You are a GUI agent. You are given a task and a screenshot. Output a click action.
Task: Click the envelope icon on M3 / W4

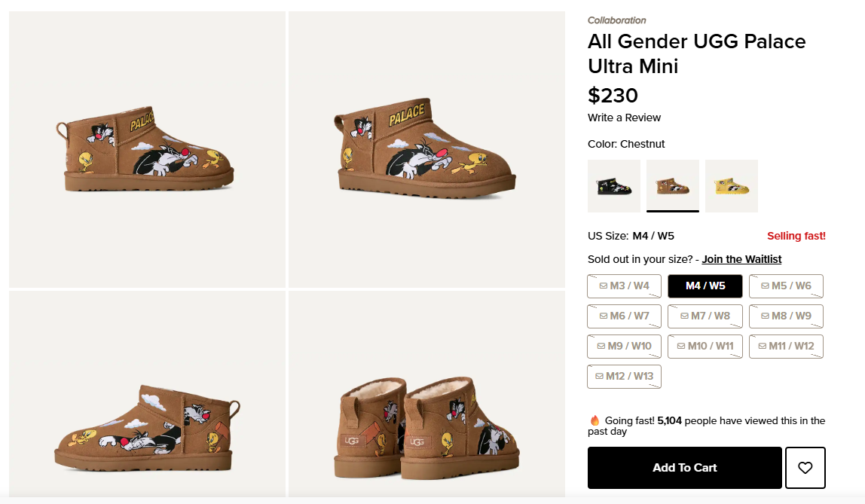tap(603, 286)
